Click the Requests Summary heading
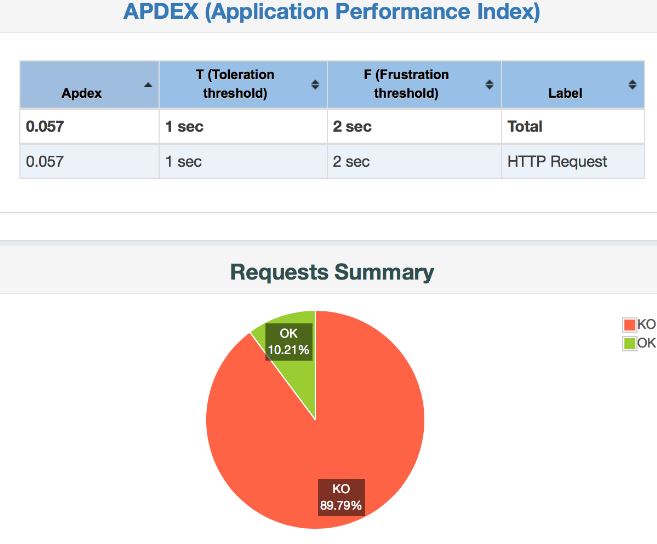The image size is (657, 544). (x=332, y=272)
